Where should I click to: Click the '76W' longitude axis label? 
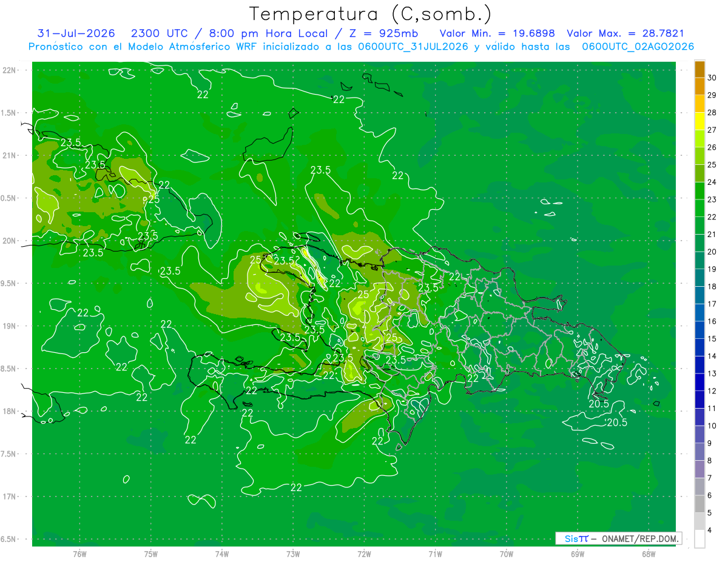click(x=79, y=554)
